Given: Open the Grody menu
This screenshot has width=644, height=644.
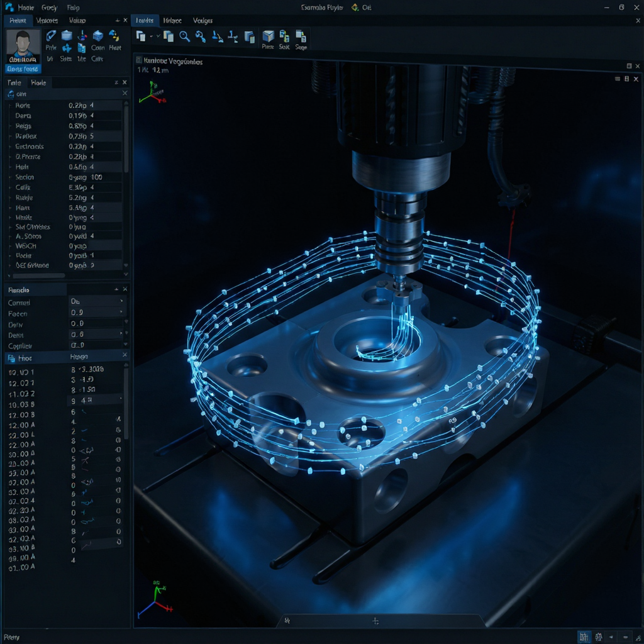Looking at the screenshot, I should (50, 8).
